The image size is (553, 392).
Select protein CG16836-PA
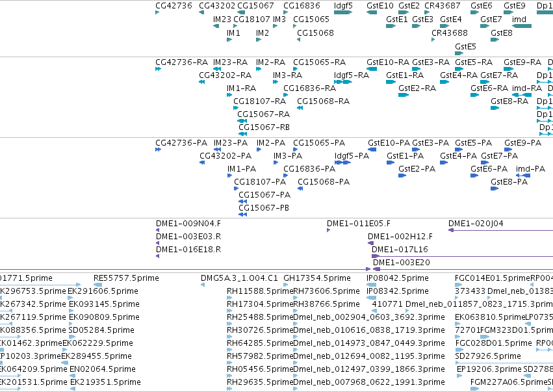tap(309, 169)
